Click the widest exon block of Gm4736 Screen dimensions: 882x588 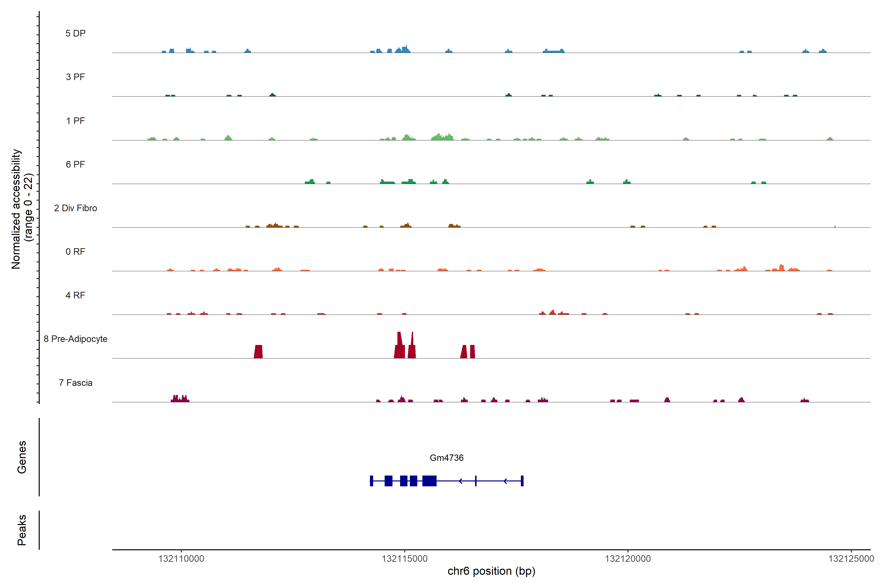click(x=429, y=481)
